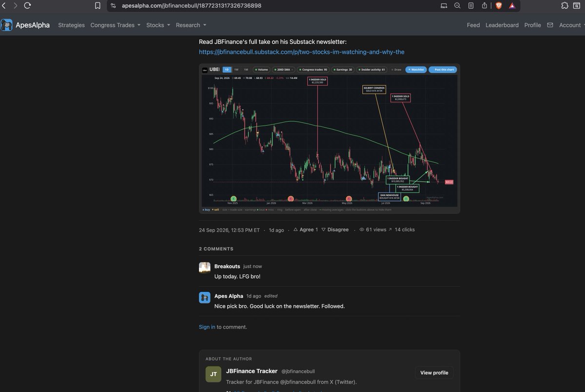Image resolution: width=585 pixels, height=392 pixels.
Task: Open the Brave Rewards triangle icon
Action: pos(512,6)
